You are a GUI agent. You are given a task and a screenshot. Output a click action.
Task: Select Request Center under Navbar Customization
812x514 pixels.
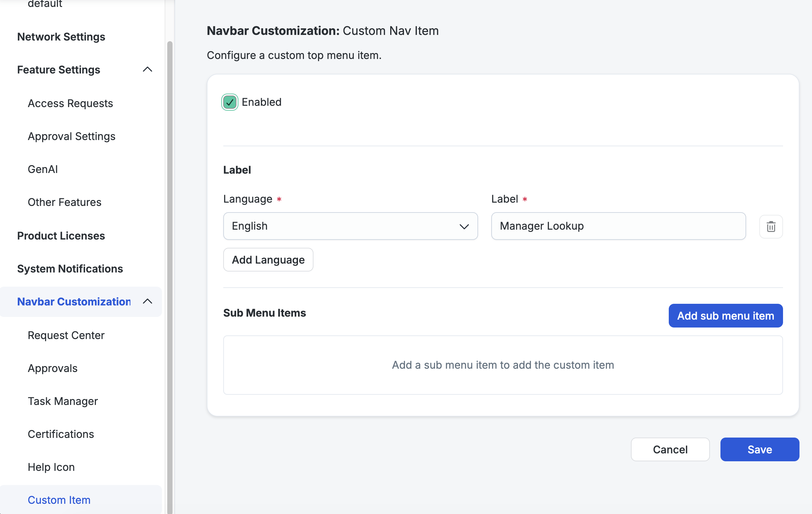pyautogui.click(x=66, y=335)
